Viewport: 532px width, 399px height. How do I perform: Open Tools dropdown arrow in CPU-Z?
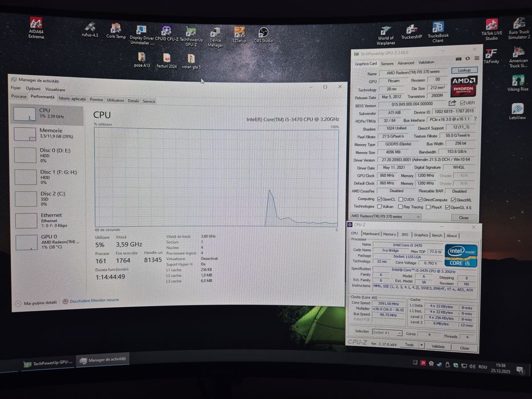click(x=421, y=345)
